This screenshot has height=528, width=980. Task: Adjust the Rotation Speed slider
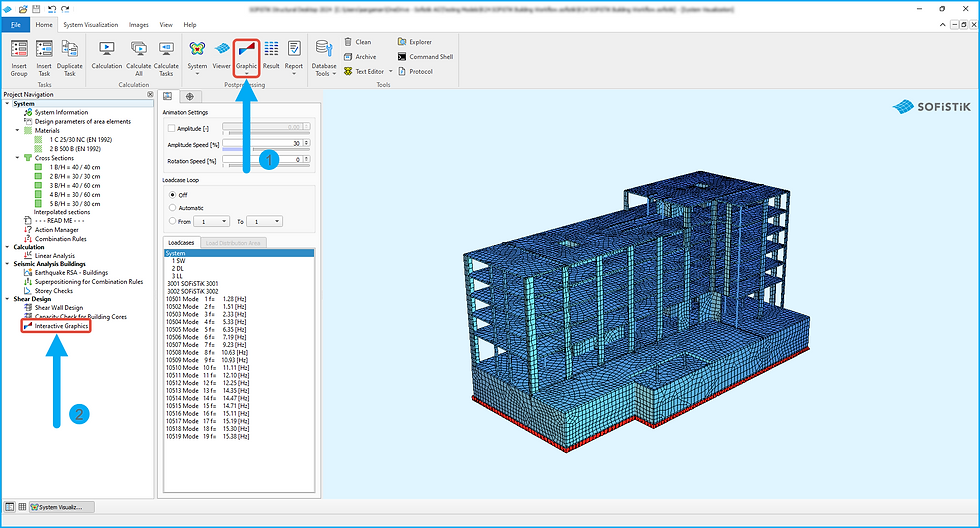pos(266,166)
